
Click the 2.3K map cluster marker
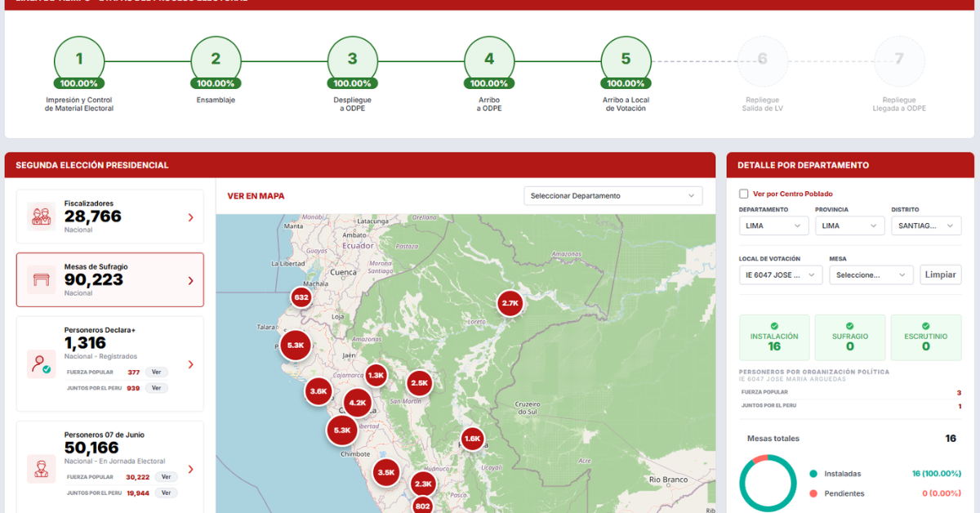[x=423, y=484]
